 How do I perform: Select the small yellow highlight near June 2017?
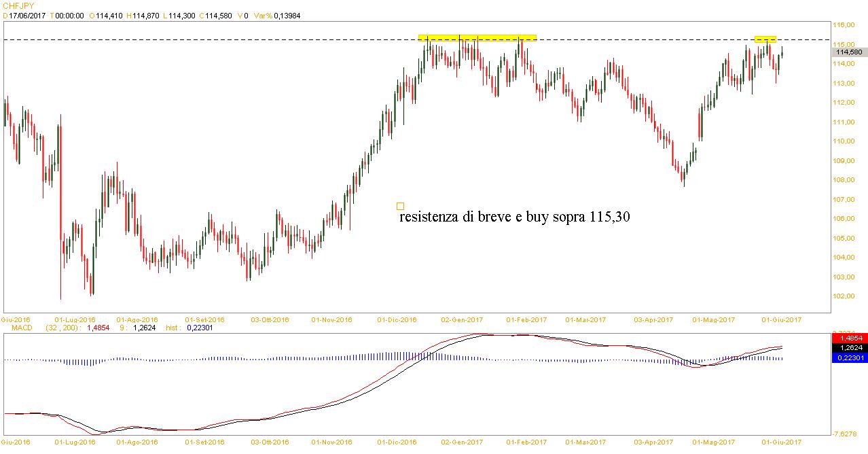click(765, 39)
